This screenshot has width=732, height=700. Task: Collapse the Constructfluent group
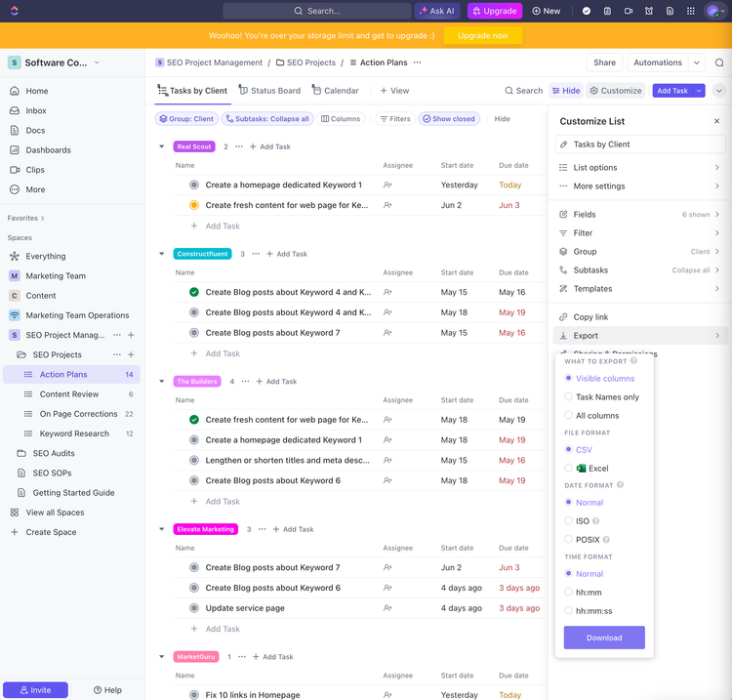coord(161,254)
